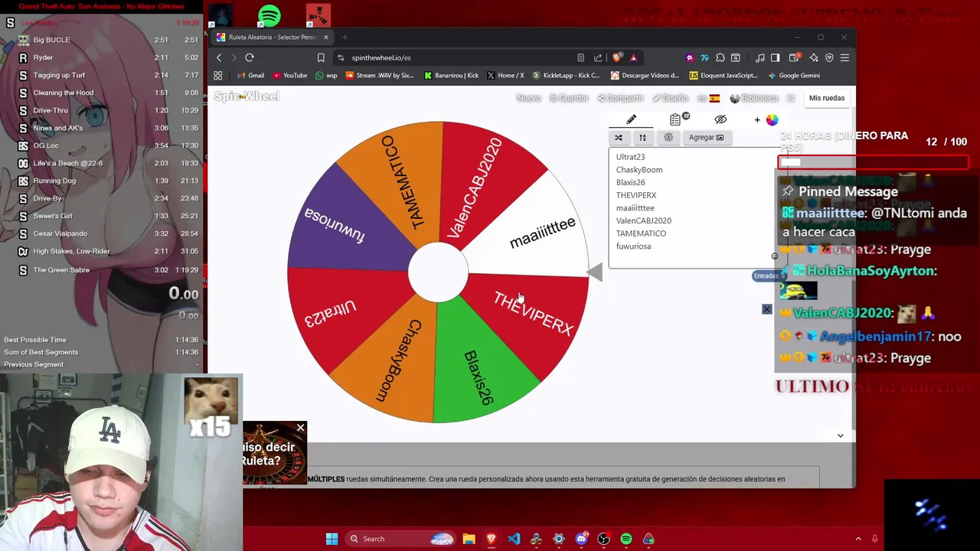
Task: Open the Gmail bookmark
Action: coord(250,75)
